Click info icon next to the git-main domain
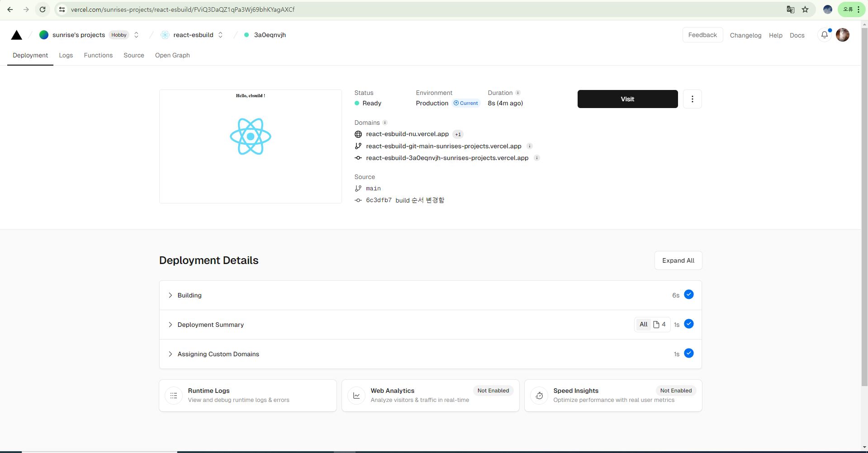This screenshot has width=868, height=453. coord(530,146)
